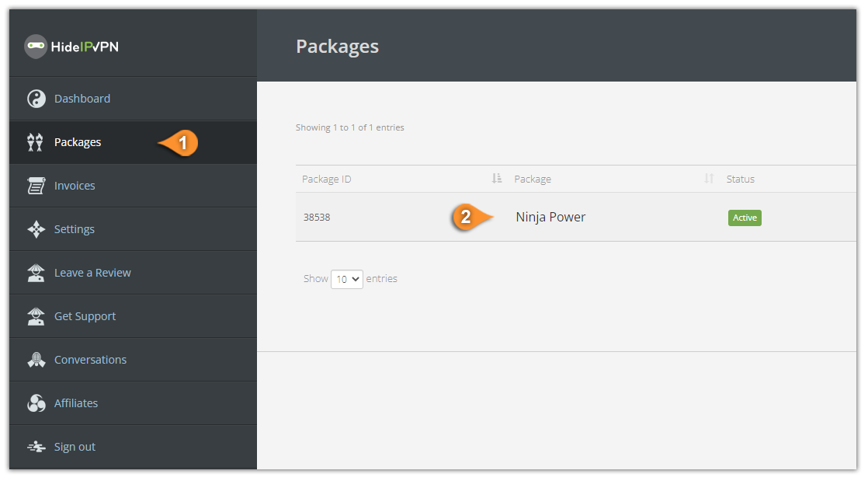Sort the table by Status column
This screenshot has width=868, height=481.
point(741,179)
